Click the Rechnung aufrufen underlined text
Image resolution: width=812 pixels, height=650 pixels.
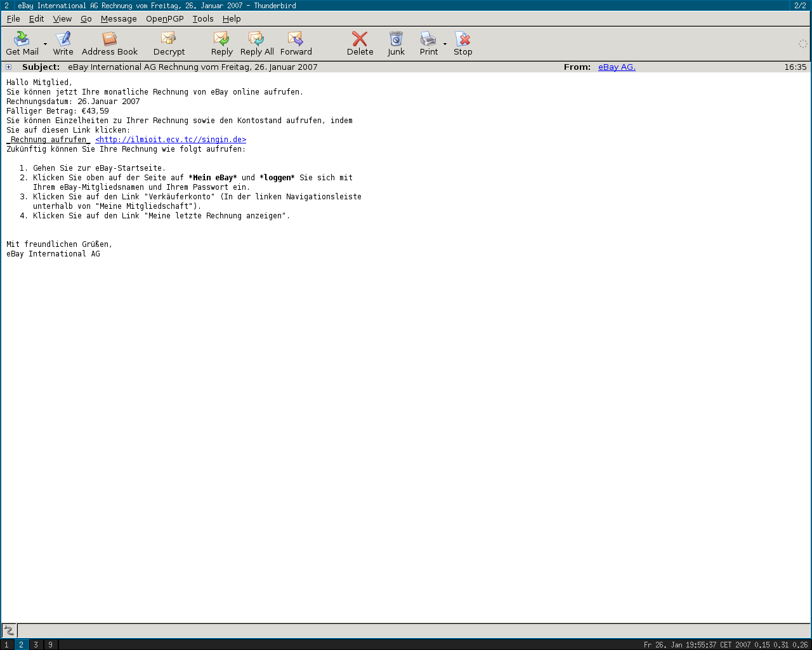click(48, 140)
